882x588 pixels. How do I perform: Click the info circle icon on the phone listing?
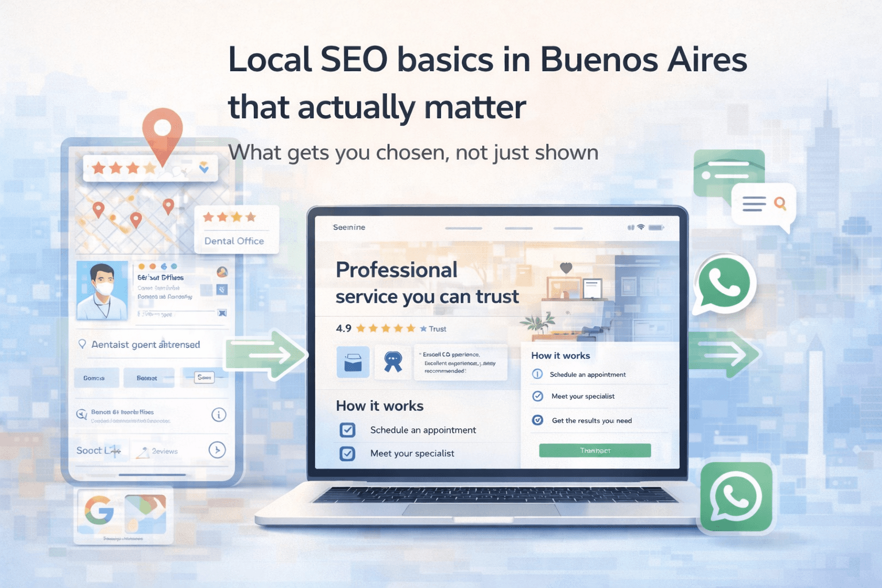pos(219,415)
